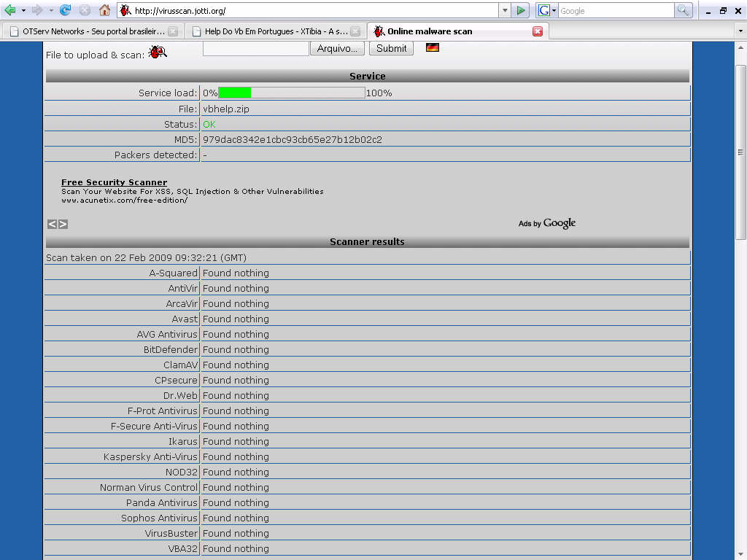The image size is (747, 560).
Task: Show the previous ad with the < button
Action: point(52,225)
